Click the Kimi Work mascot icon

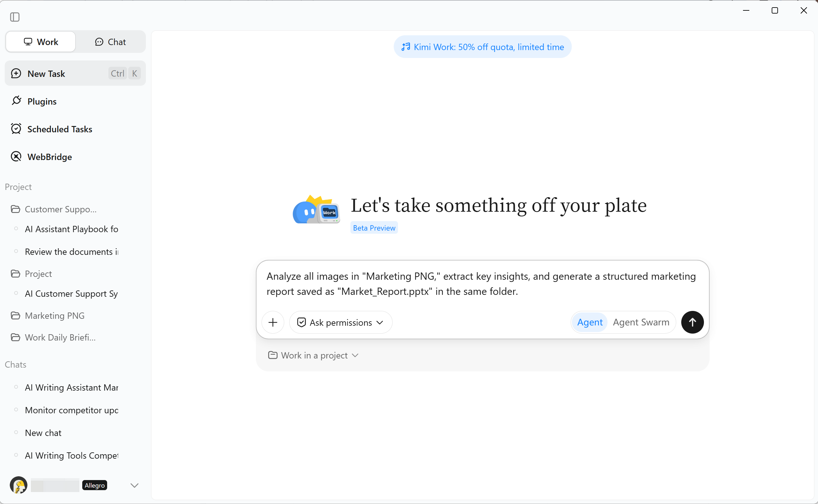point(316,209)
